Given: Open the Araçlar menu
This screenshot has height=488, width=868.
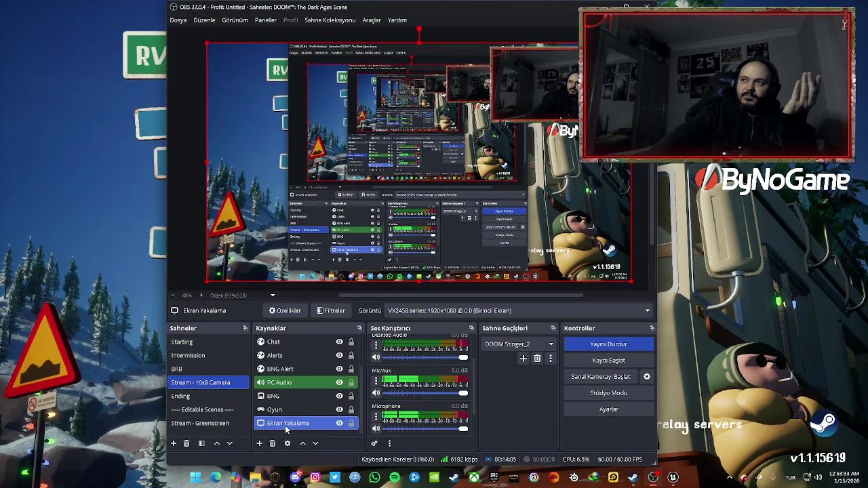Looking at the screenshot, I should point(372,20).
